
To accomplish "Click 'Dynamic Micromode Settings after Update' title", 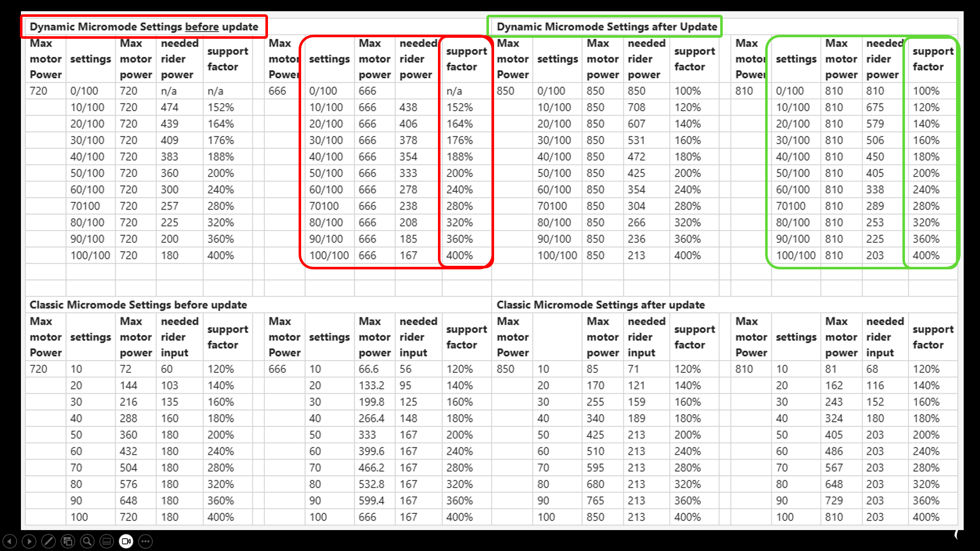I will click(x=607, y=27).
